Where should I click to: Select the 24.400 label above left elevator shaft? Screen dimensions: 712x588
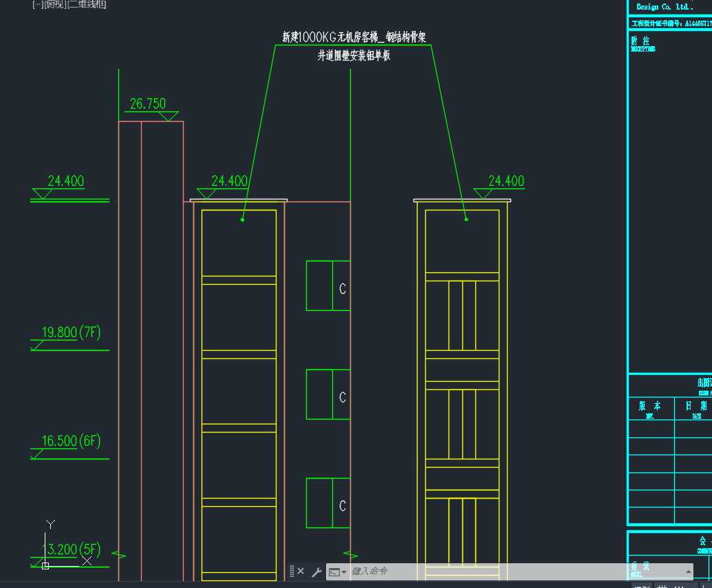230,181
